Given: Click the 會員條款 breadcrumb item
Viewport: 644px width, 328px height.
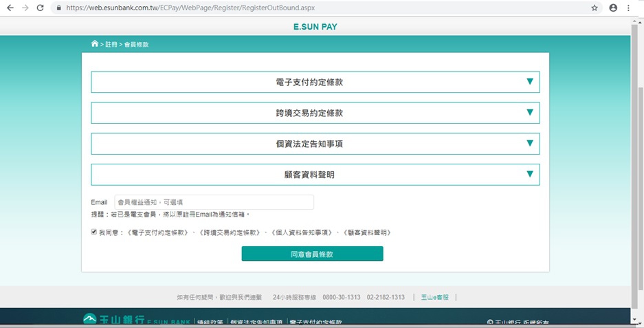Looking at the screenshot, I should tap(136, 45).
